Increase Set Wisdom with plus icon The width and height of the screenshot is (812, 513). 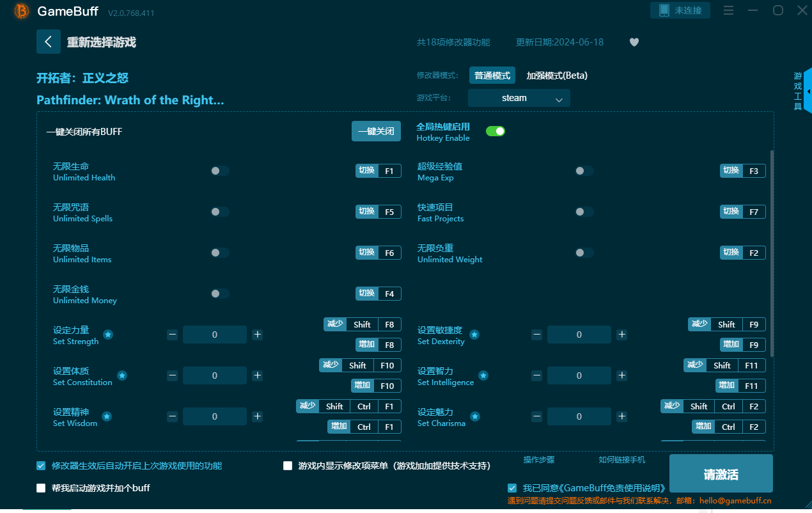tap(257, 416)
